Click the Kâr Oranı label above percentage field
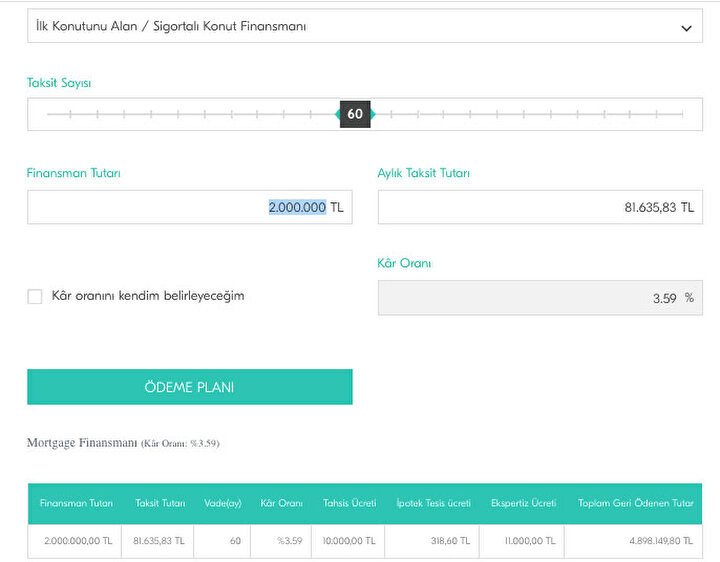The width and height of the screenshot is (720, 562). [x=404, y=263]
